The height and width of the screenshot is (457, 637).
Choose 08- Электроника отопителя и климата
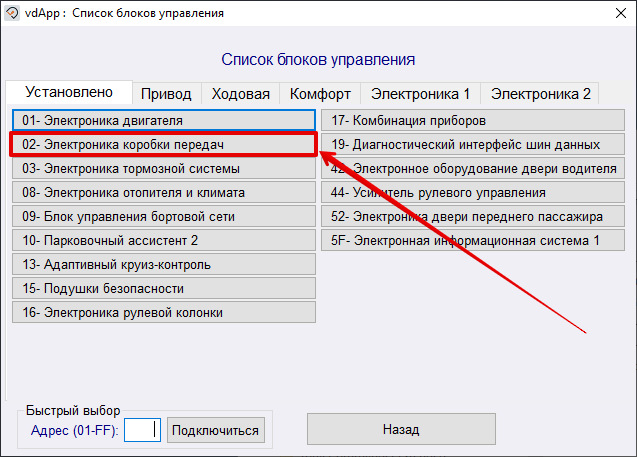[x=164, y=192]
